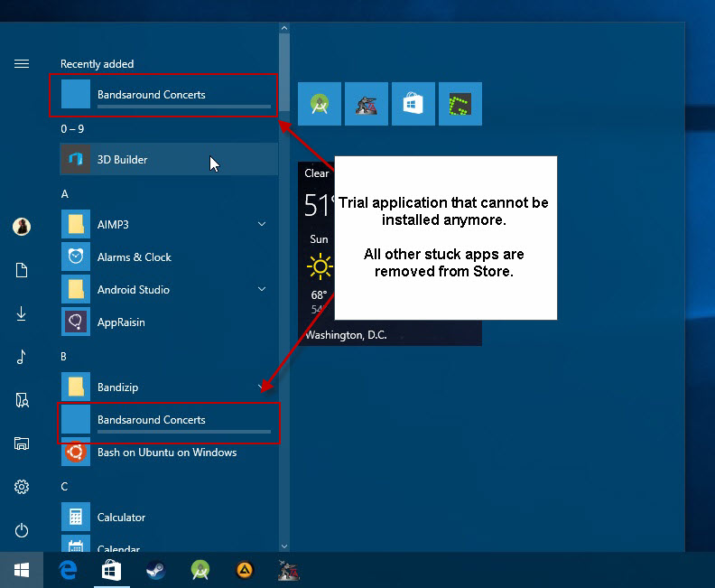Open the Android Studio pinned tile
The height and width of the screenshot is (588, 715).
click(x=320, y=104)
